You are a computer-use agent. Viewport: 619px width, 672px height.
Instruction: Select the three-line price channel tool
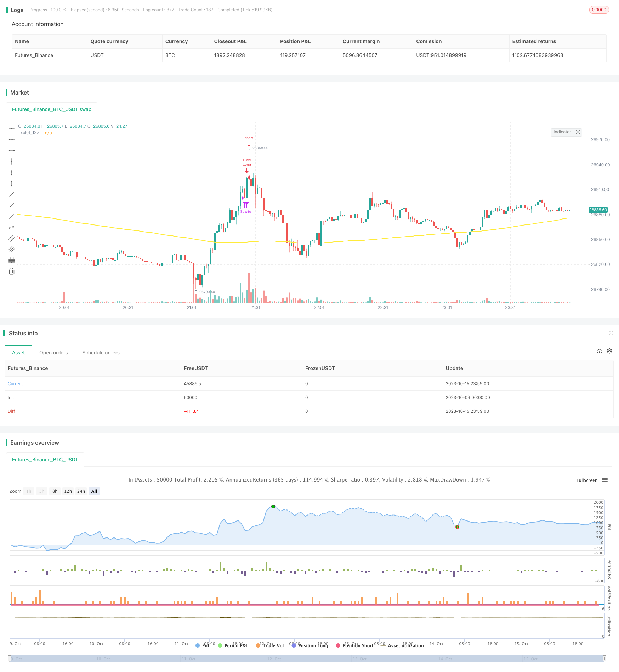(x=12, y=249)
